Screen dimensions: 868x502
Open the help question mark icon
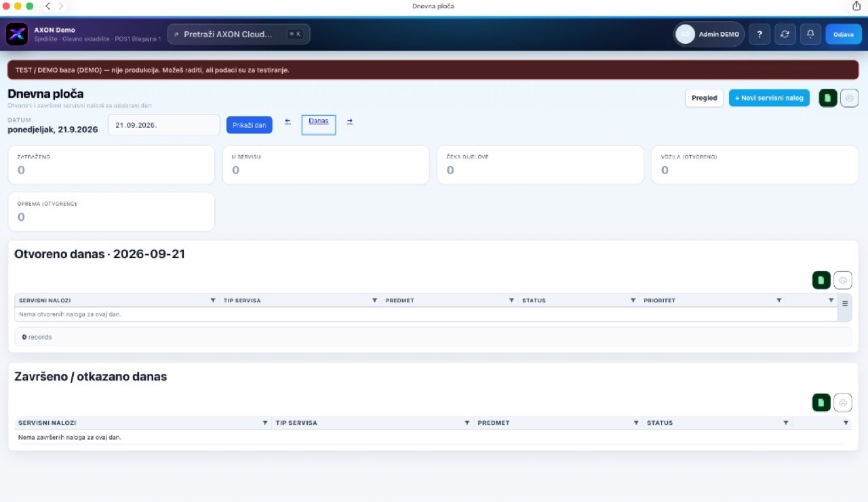(x=759, y=34)
